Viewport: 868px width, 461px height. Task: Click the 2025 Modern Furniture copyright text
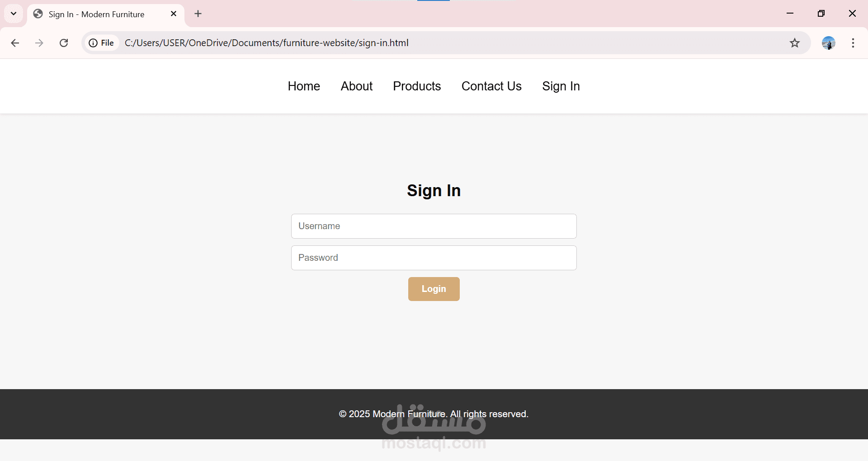[434, 414]
